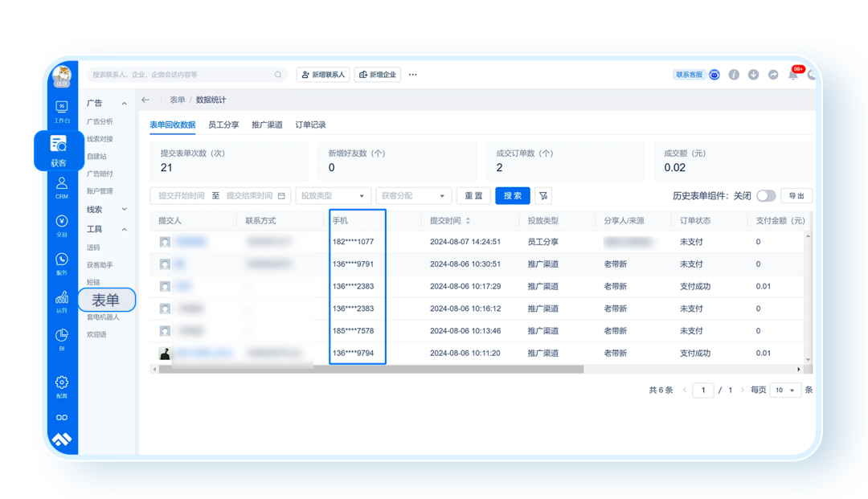This screenshot has width=868, height=499.
Task: Select the 表单回收数据 tab
Action: (172, 125)
